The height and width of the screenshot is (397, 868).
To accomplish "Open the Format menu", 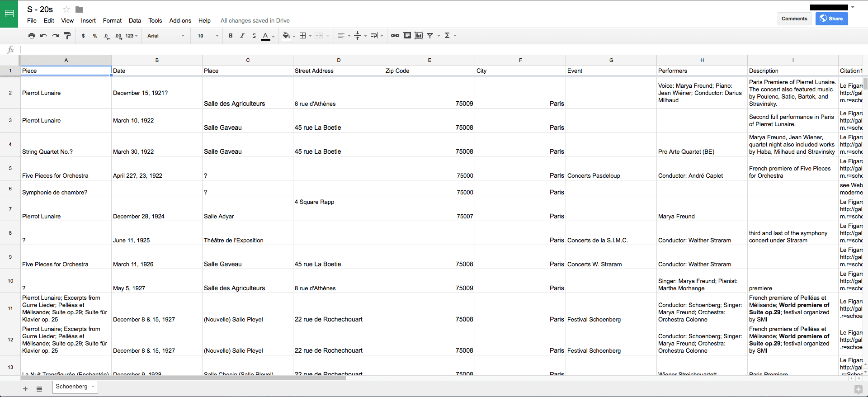I will coord(112,21).
